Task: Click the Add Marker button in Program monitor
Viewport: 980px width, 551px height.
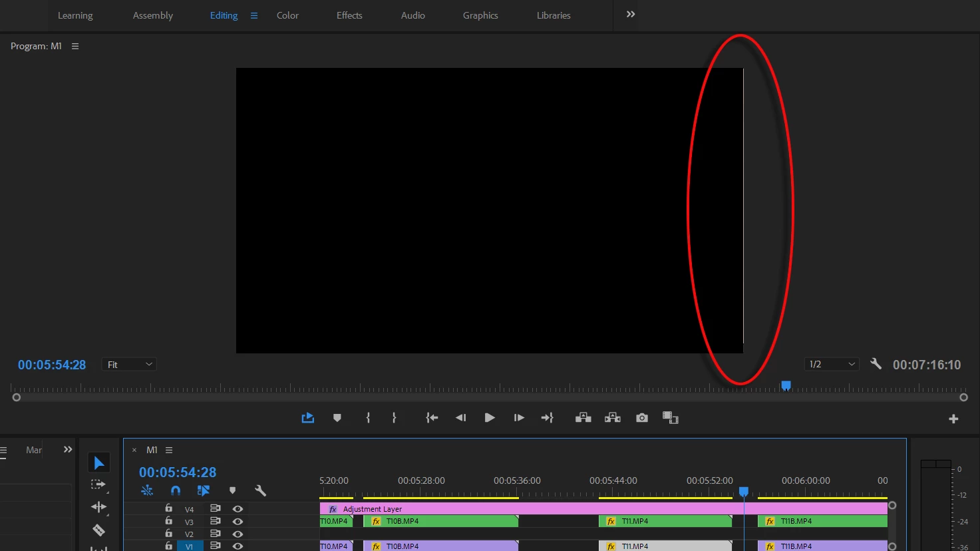Action: (x=337, y=418)
